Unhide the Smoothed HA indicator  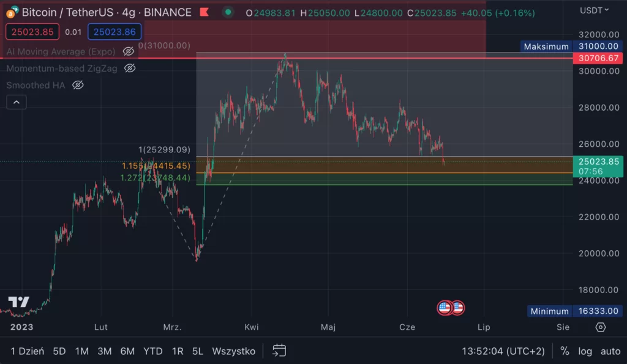[x=78, y=85]
